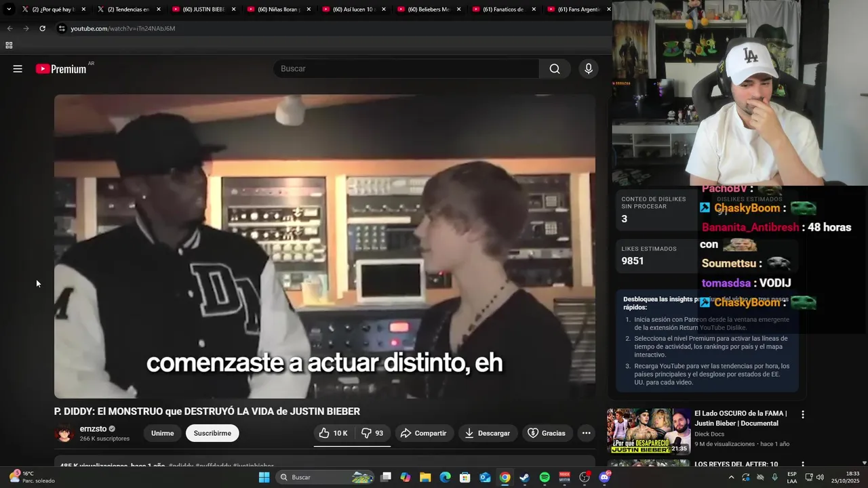Switch to 'Fanaticos de' YouTube tab
This screenshot has width=868, height=488.
pos(503,9)
